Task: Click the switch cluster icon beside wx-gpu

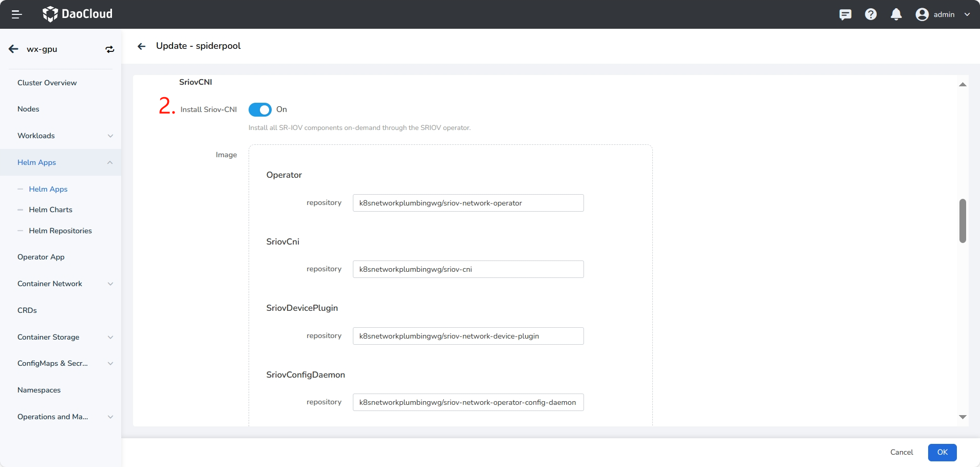Action: [109, 49]
